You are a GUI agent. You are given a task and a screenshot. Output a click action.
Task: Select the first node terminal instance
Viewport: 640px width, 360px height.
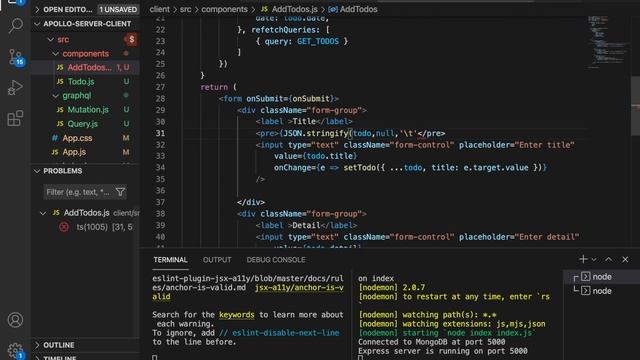click(601, 277)
